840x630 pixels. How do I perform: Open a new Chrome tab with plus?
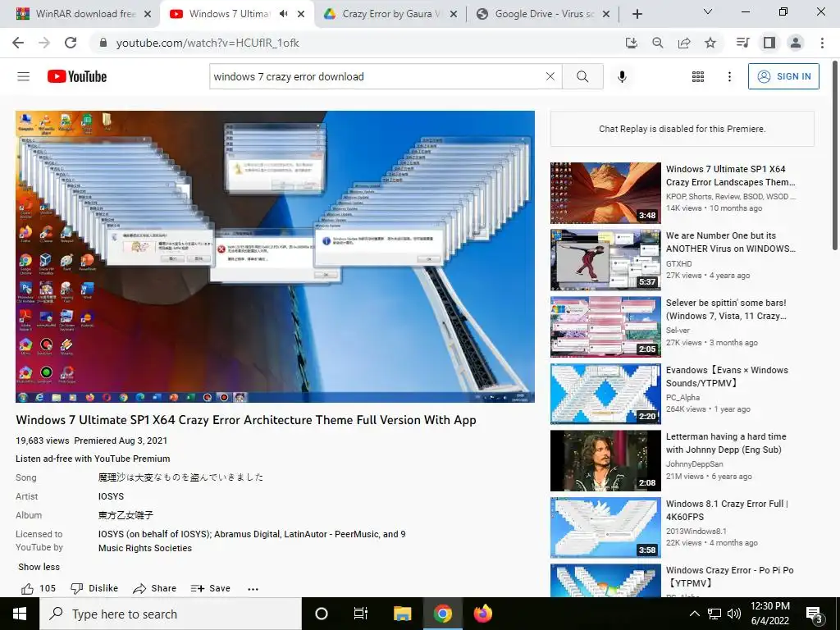point(637,14)
